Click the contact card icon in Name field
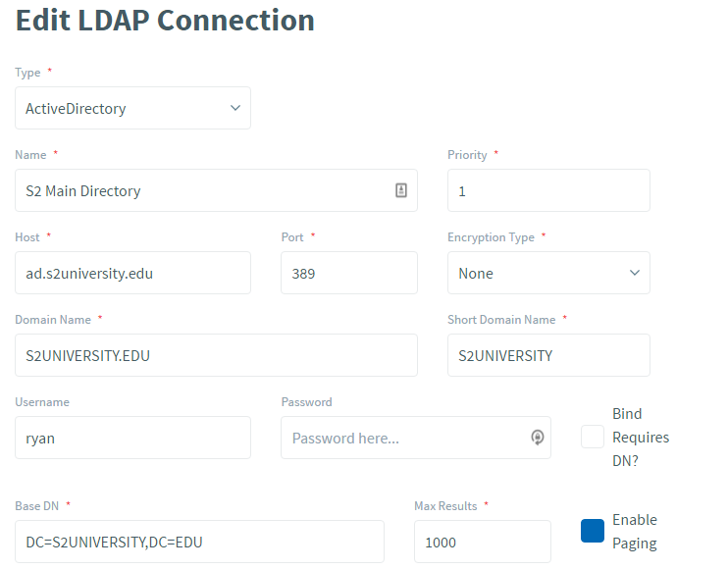The width and height of the screenshot is (728, 570). (401, 190)
